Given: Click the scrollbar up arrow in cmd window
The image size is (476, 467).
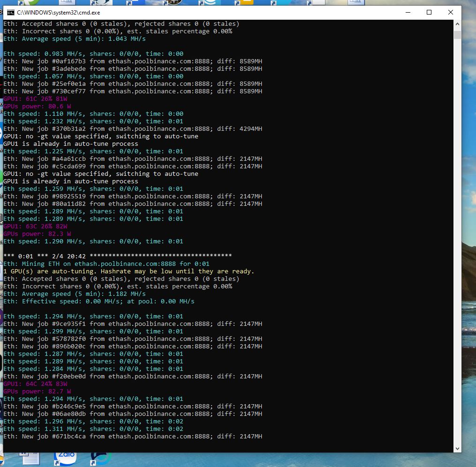Looking at the screenshot, I should [457, 23].
